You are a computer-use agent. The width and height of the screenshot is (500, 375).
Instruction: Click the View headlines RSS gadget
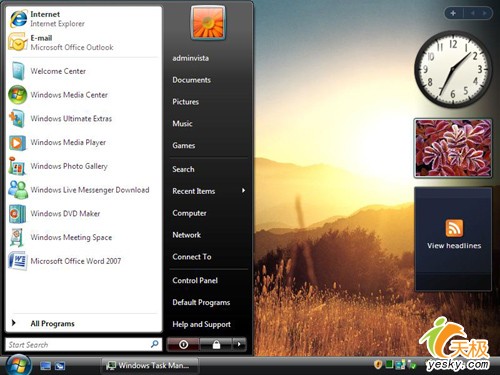pos(453,239)
